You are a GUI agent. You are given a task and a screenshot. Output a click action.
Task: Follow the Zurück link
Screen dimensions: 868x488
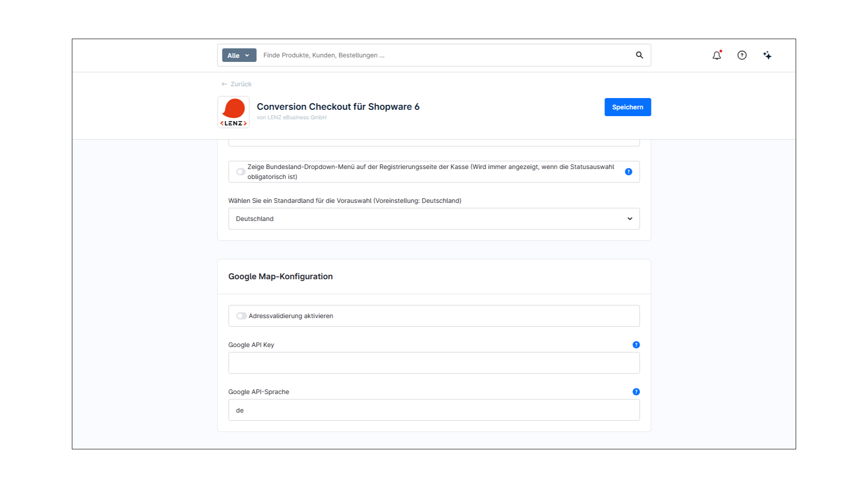(x=241, y=84)
